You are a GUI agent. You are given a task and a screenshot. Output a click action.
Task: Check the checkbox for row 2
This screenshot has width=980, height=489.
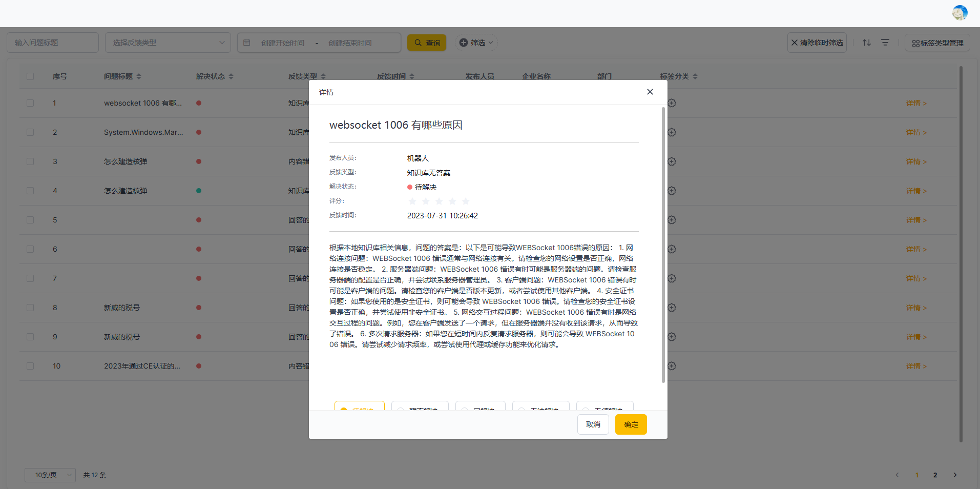(x=30, y=132)
